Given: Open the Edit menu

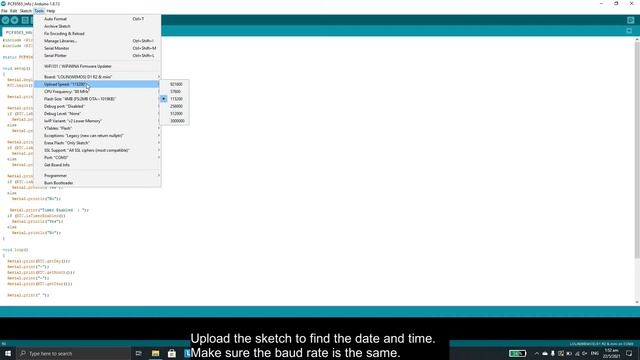Looking at the screenshot, I should pyautogui.click(x=13, y=11).
